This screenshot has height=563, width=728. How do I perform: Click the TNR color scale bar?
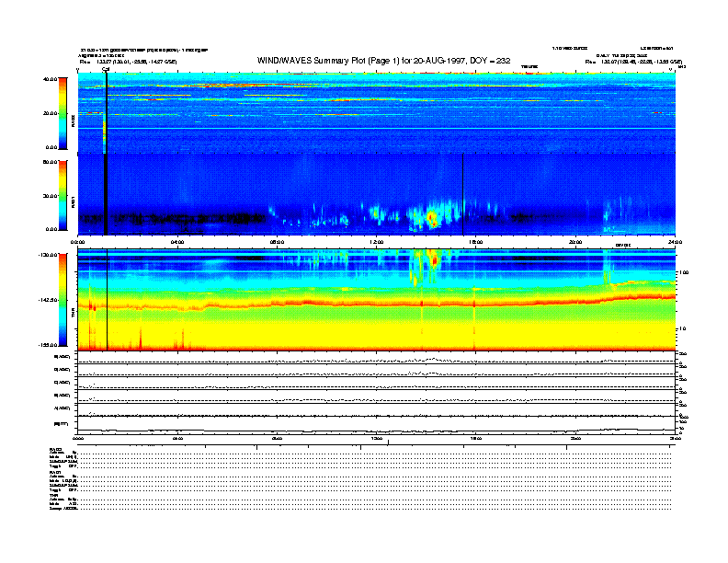pyautogui.click(x=63, y=300)
